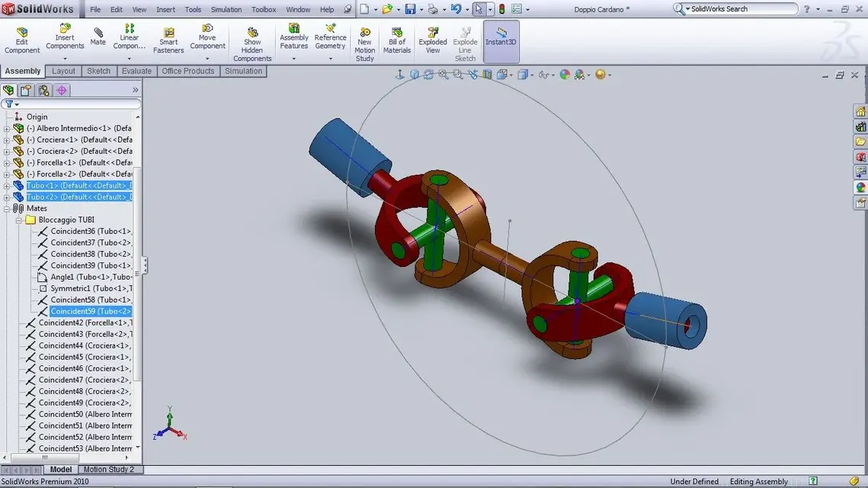The height and width of the screenshot is (488, 868).
Task: Open the Tools menu
Action: tap(193, 9)
